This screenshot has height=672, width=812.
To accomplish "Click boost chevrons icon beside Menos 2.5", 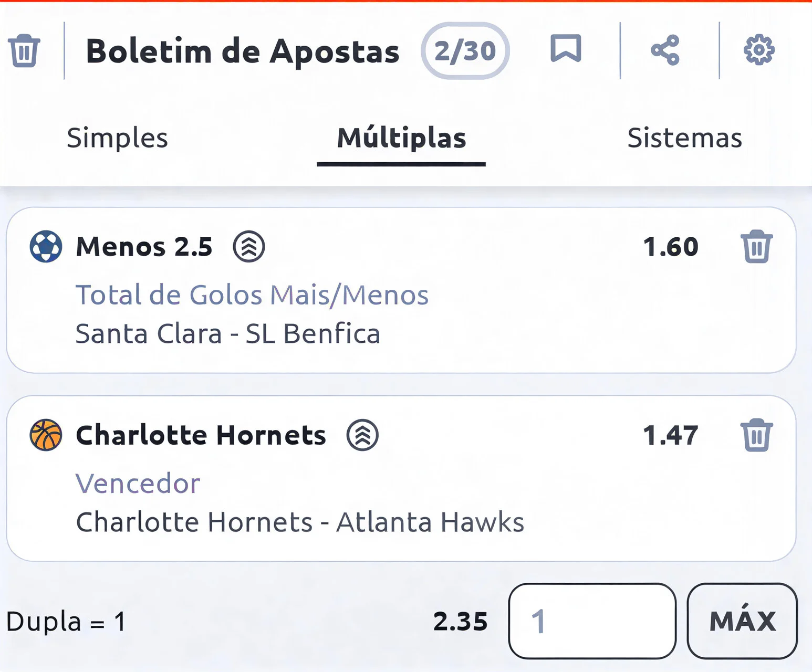I will point(249,246).
